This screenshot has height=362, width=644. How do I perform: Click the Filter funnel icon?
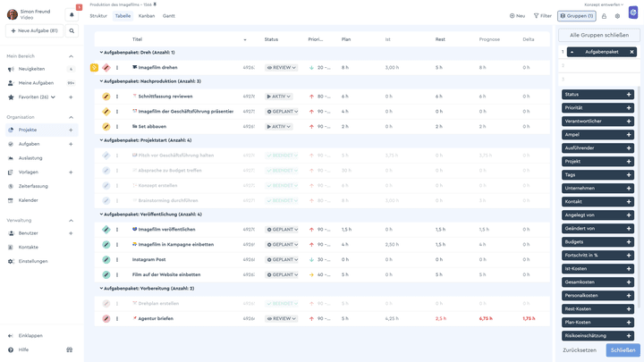[536, 16]
